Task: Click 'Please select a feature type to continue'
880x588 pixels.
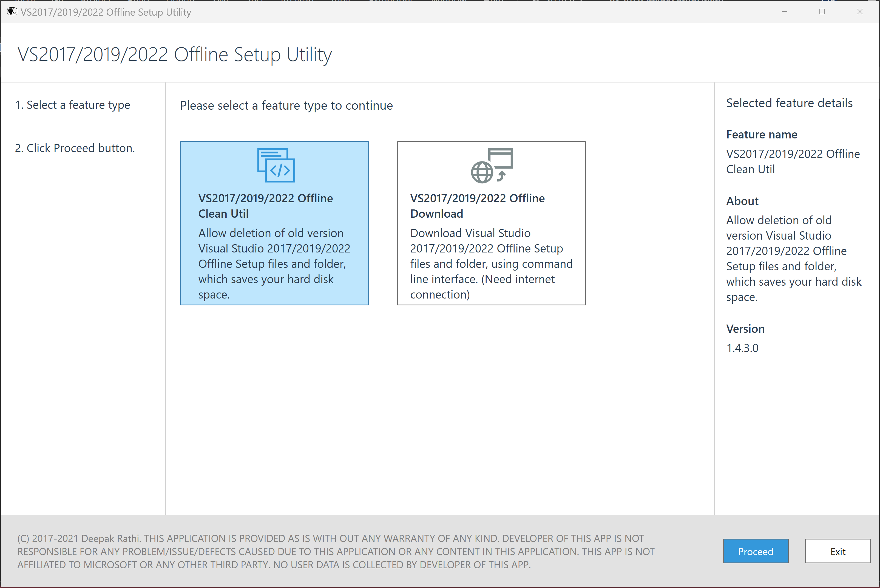Action: [286, 105]
